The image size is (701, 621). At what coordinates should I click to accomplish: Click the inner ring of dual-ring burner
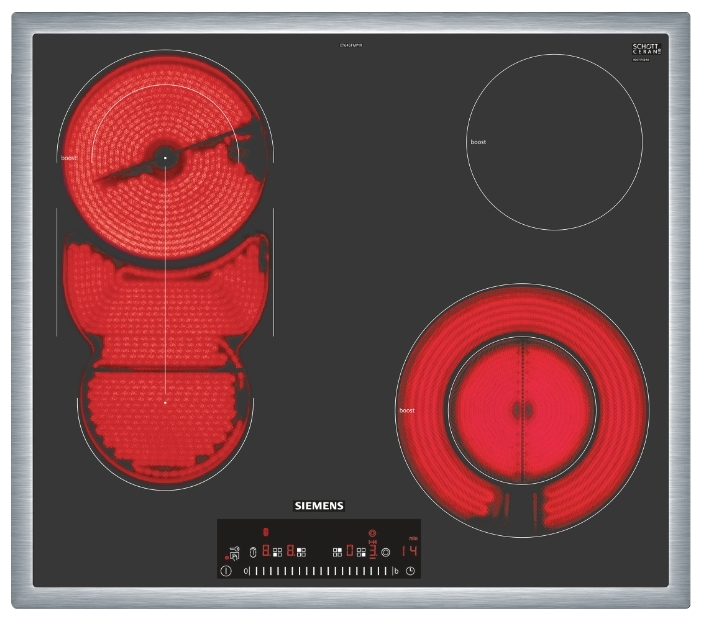pyautogui.click(x=520, y=408)
